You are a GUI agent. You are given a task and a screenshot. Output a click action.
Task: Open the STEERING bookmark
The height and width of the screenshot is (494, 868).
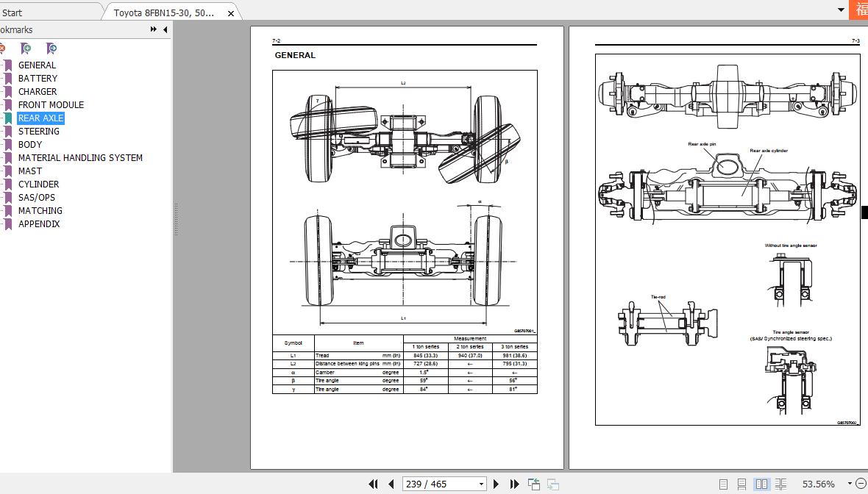(x=39, y=131)
